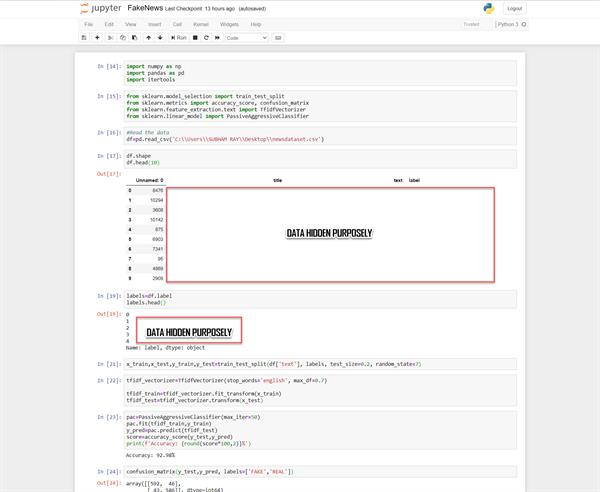Paste cells below using toolbar icon
Screen dimensions: 600x492
click(x=133, y=37)
